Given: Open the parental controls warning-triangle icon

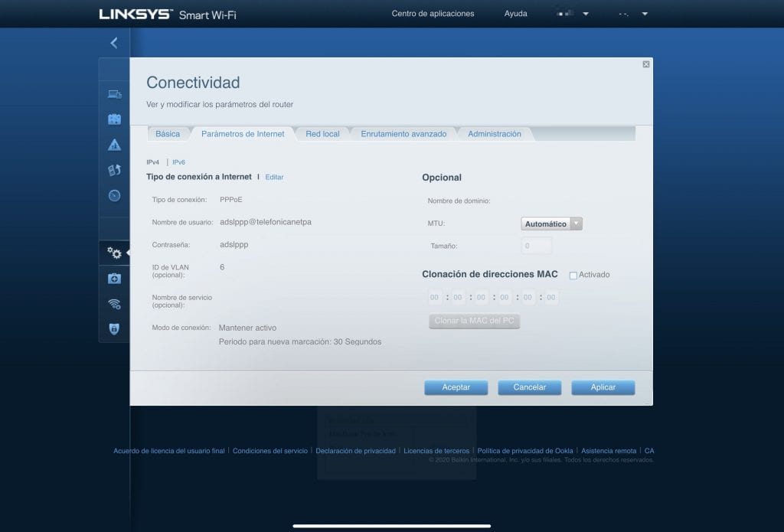Looking at the screenshot, I should pyautogui.click(x=114, y=145).
